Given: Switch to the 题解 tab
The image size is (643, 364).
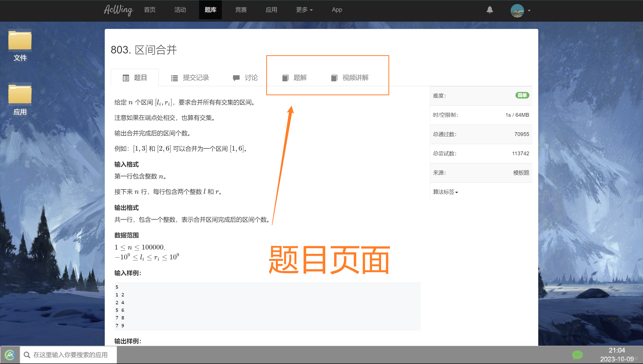Looking at the screenshot, I should (295, 78).
